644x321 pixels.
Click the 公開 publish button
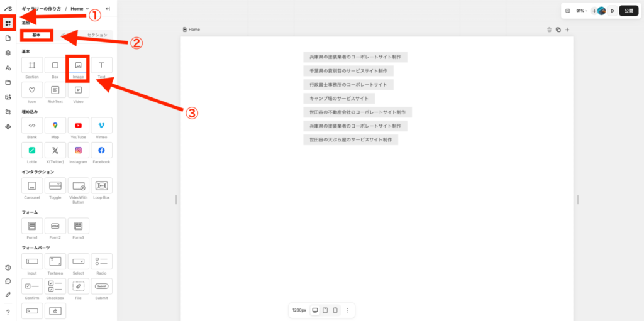click(x=628, y=11)
